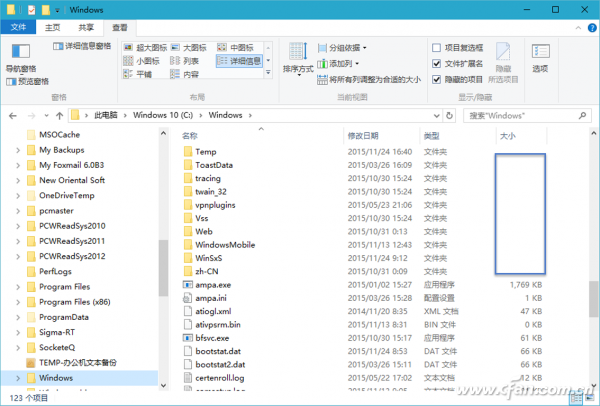Toggle item check boxes (项目复选框)
Screen dimensions: 600x406
pyautogui.click(x=458, y=48)
